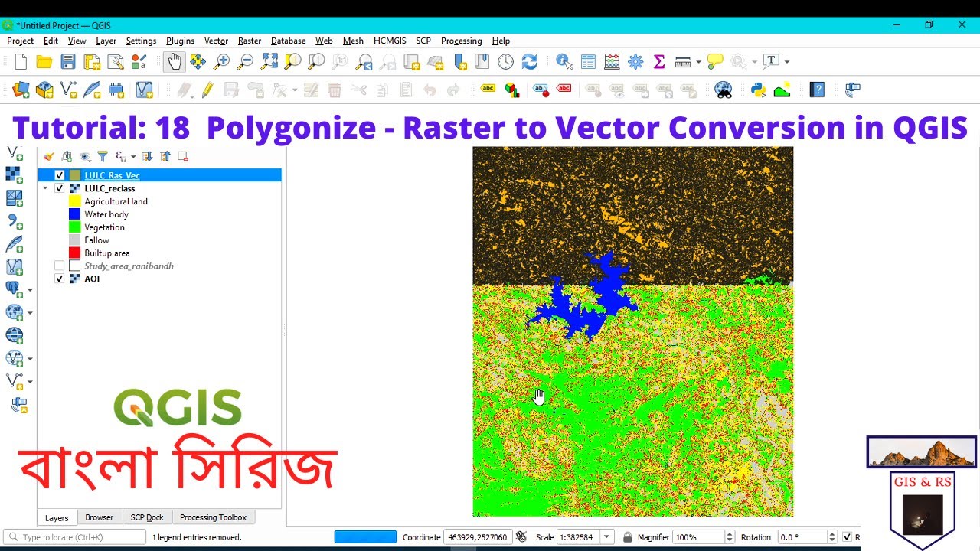980x551 pixels.
Task: Open the Raster menu
Action: click(x=250, y=41)
